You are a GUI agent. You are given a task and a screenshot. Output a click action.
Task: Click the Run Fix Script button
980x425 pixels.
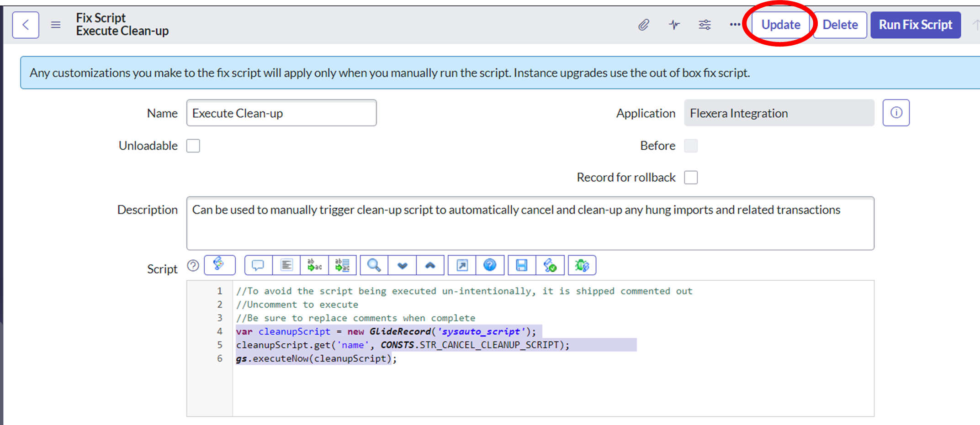click(916, 25)
